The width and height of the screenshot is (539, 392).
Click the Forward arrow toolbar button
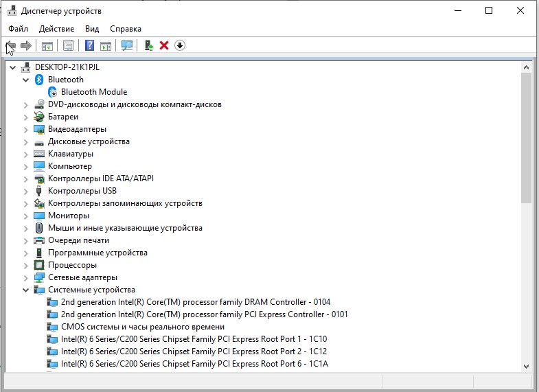(x=26, y=45)
